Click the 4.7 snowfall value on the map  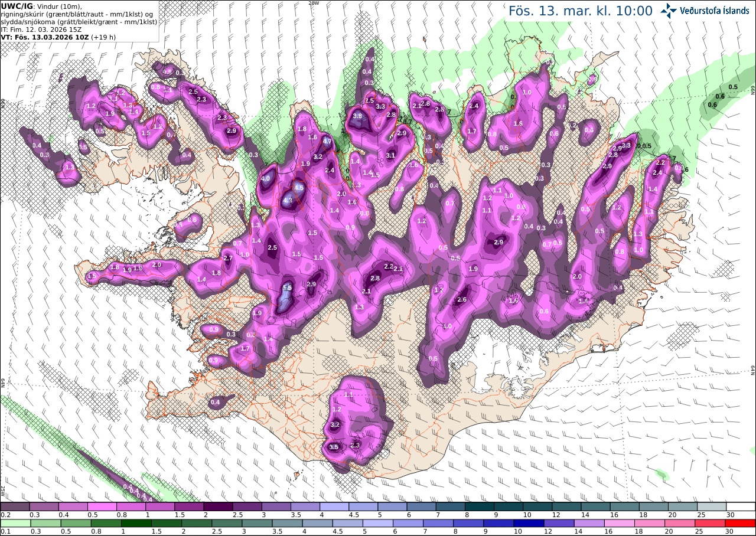pyautogui.click(x=327, y=141)
